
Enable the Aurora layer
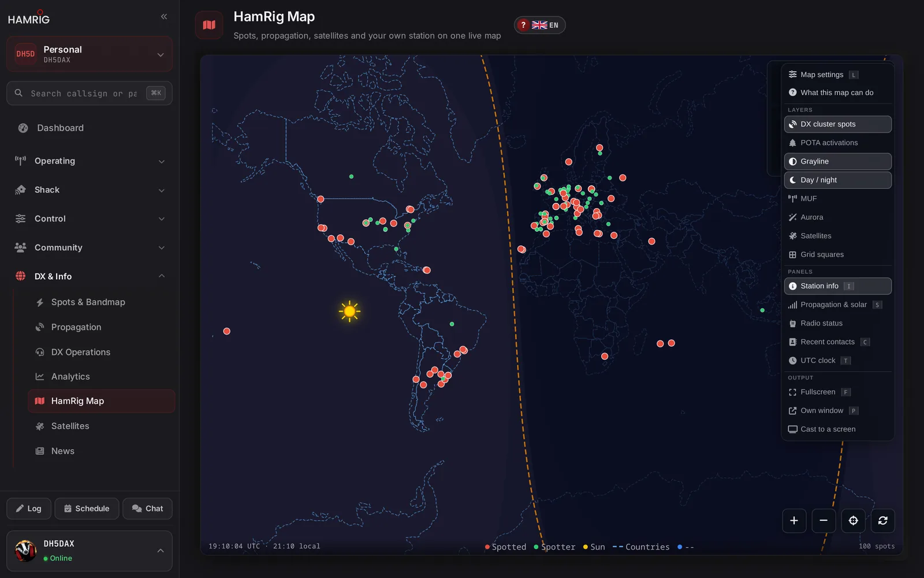pos(837,217)
